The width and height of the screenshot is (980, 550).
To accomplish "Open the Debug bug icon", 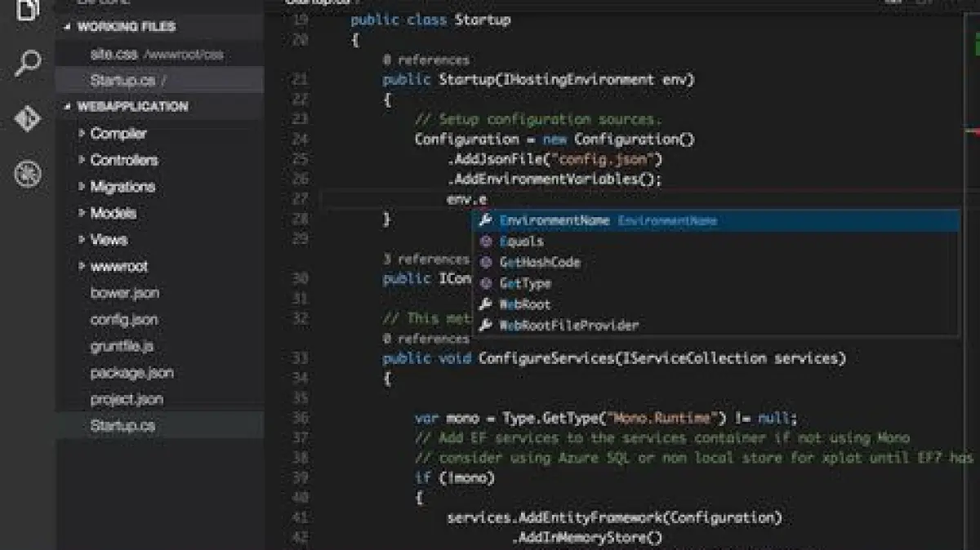I will pyautogui.click(x=28, y=174).
